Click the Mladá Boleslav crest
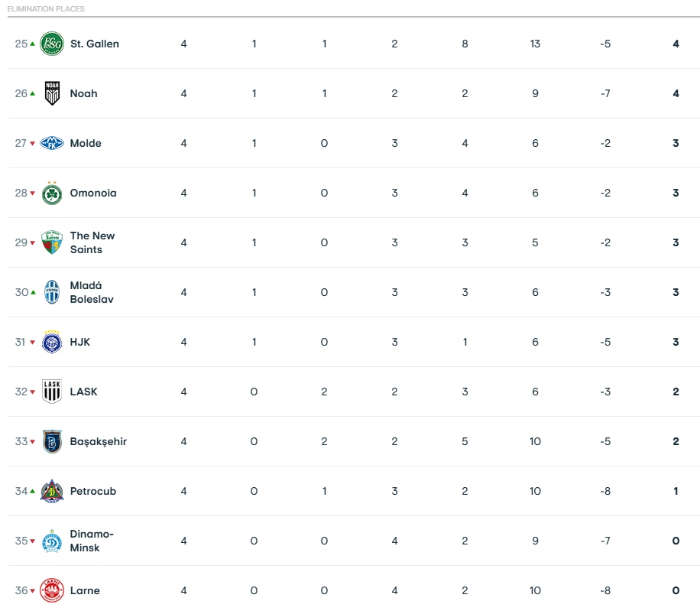Image resolution: width=700 pixels, height=611 pixels. (52, 292)
